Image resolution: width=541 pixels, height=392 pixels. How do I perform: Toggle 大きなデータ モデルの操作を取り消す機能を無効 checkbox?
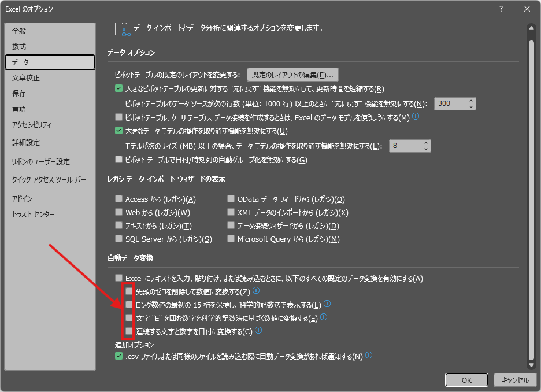click(118, 131)
